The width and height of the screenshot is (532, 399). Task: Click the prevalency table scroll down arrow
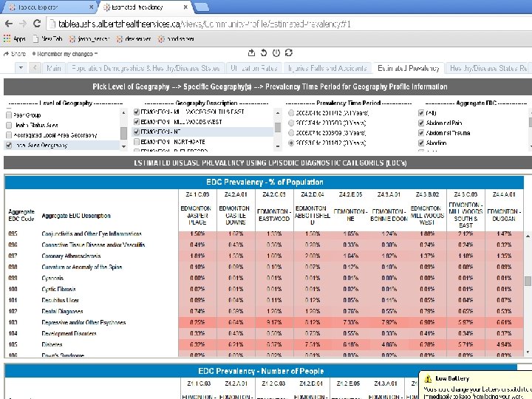[528, 352]
